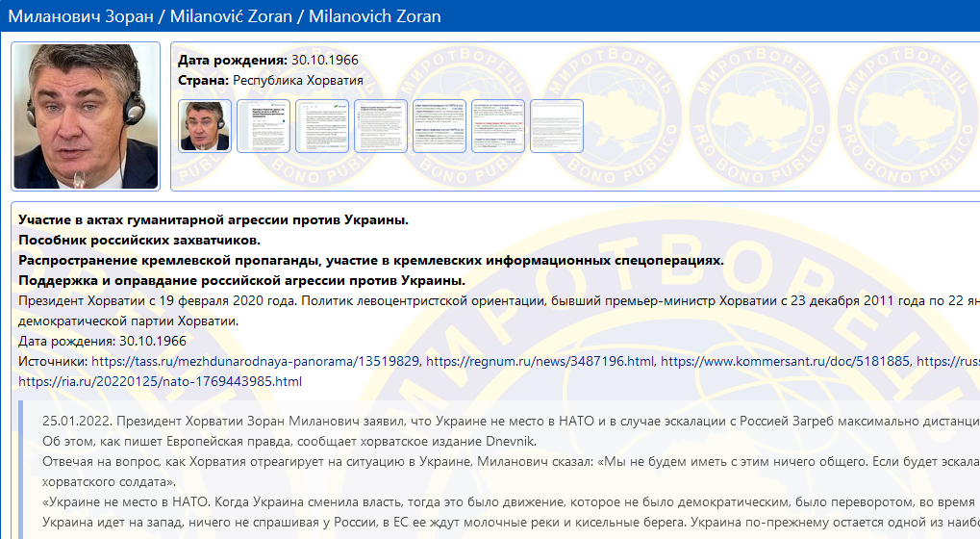The image size is (980, 539).
Task: Open the fifth gallery thumbnail screenshot
Action: tap(440, 126)
